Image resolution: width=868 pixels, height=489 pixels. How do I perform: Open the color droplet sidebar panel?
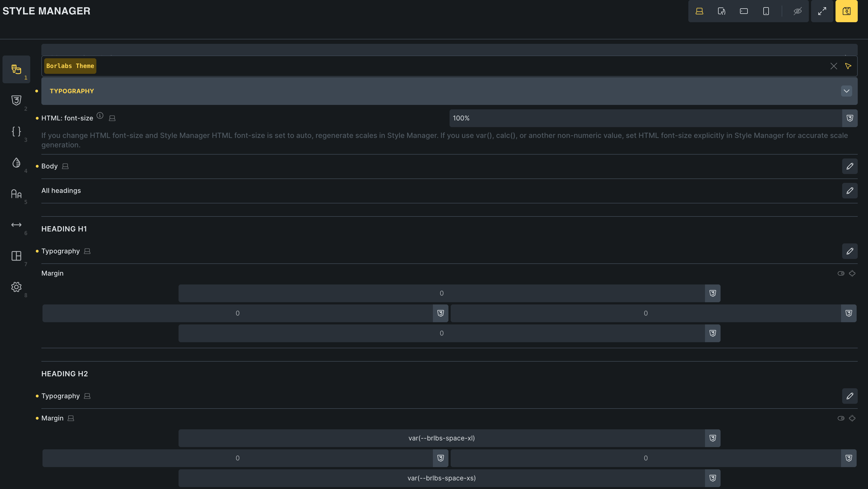[x=16, y=163]
